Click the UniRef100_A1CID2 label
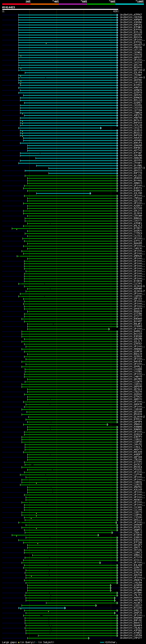The width and height of the screenshot is (146, 644). tap(131, 175)
